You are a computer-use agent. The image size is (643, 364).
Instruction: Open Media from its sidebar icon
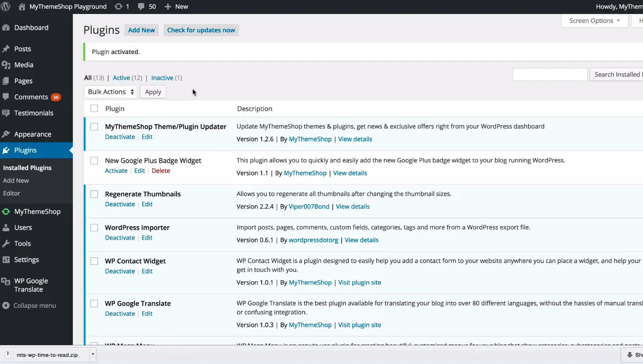pos(6,65)
